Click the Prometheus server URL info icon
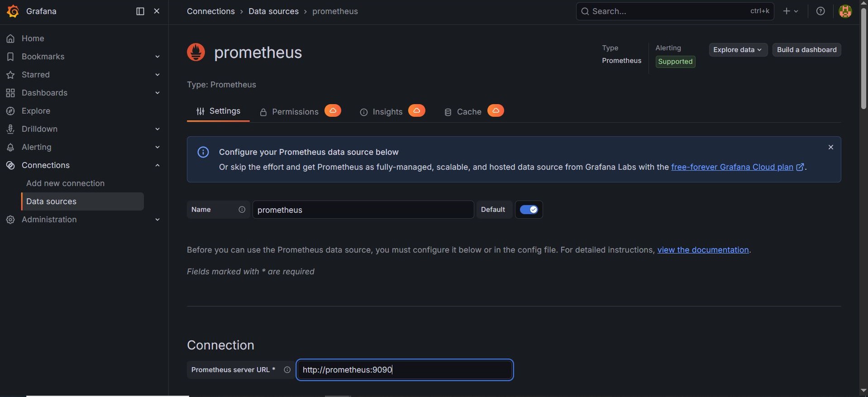Screen dimensions: 868x397 [287, 370]
